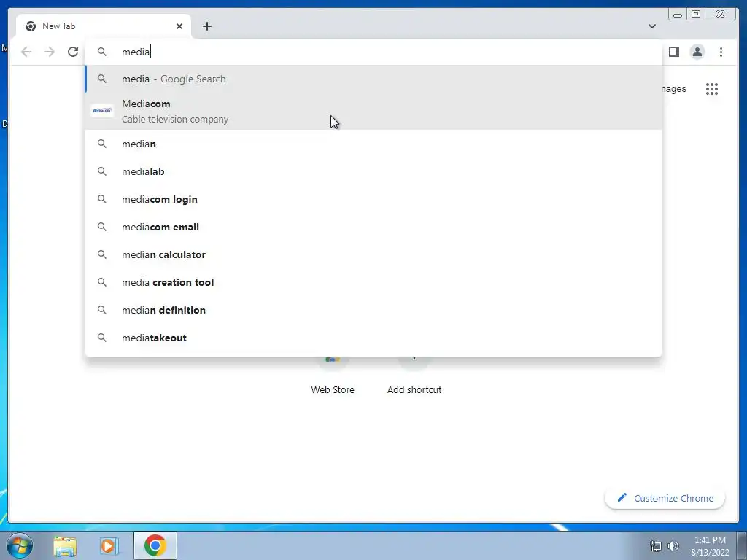The image size is (747, 560).
Task: Select the 'median calculator' suggestion
Action: coord(373,254)
